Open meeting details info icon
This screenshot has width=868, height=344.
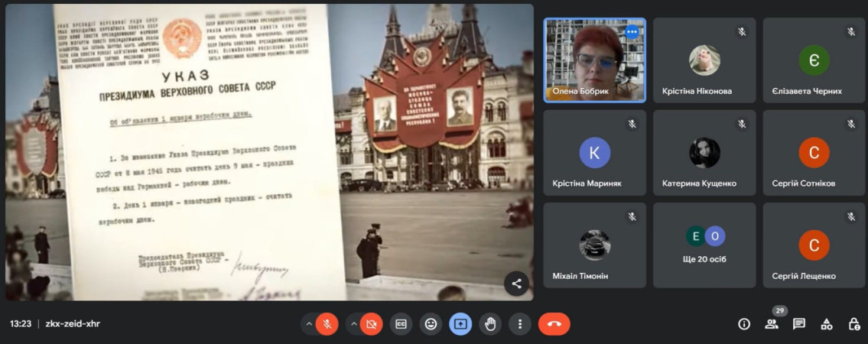[x=743, y=324]
